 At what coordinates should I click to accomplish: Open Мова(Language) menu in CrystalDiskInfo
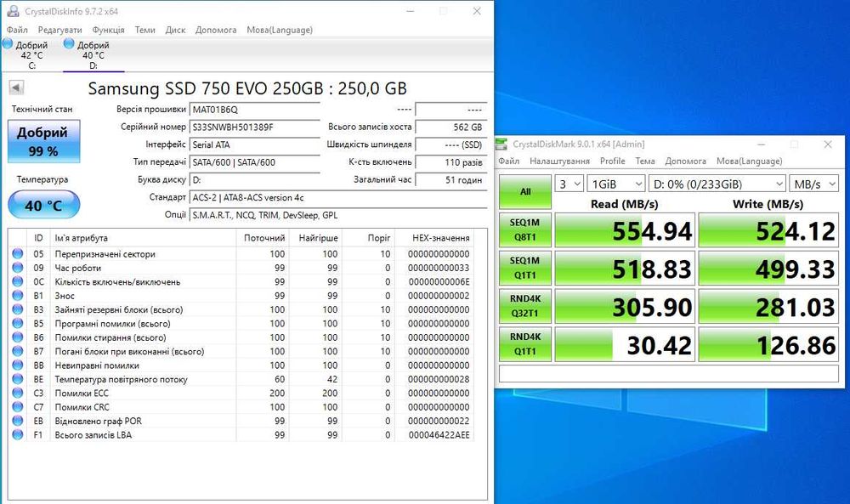coord(280,30)
